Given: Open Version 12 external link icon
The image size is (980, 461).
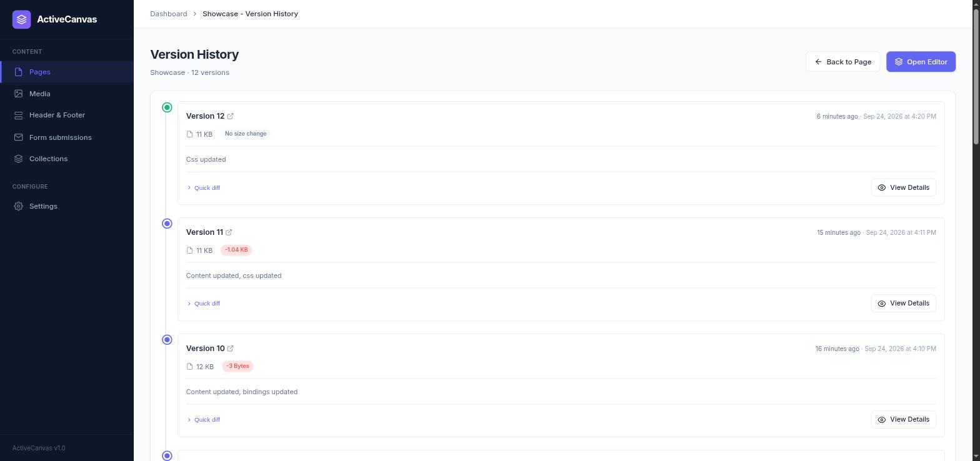Looking at the screenshot, I should click(x=231, y=116).
